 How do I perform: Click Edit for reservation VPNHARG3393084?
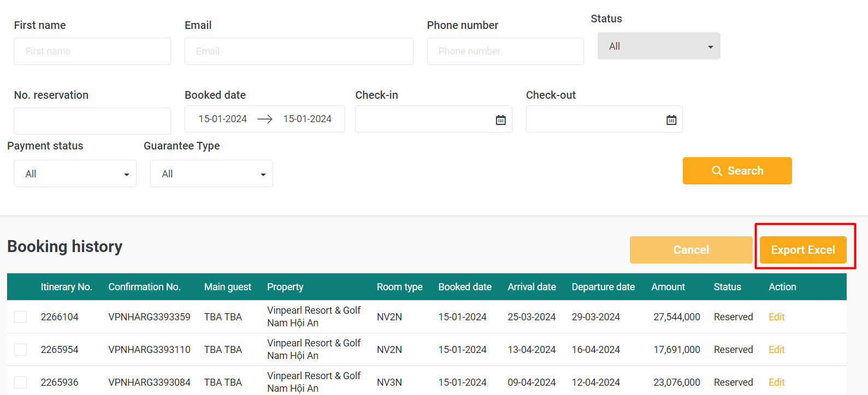pos(776,382)
